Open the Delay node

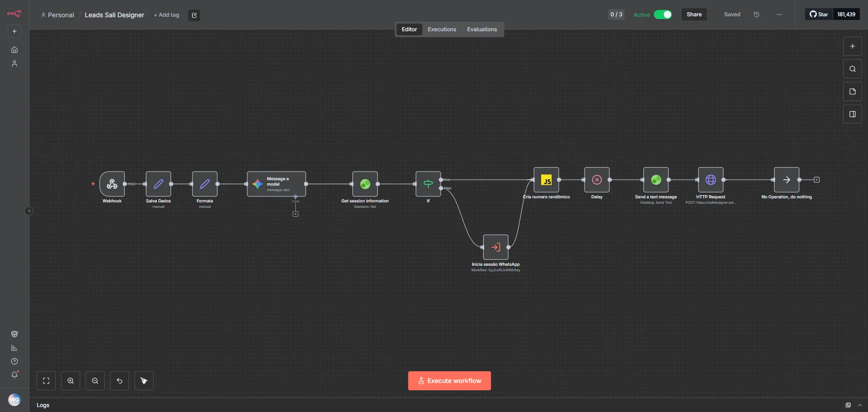click(597, 180)
